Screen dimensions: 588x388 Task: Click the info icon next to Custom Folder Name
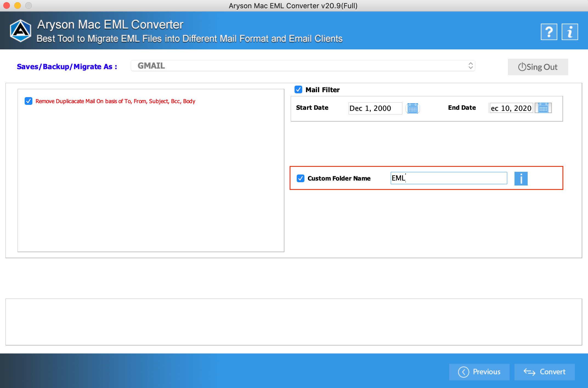pos(521,178)
